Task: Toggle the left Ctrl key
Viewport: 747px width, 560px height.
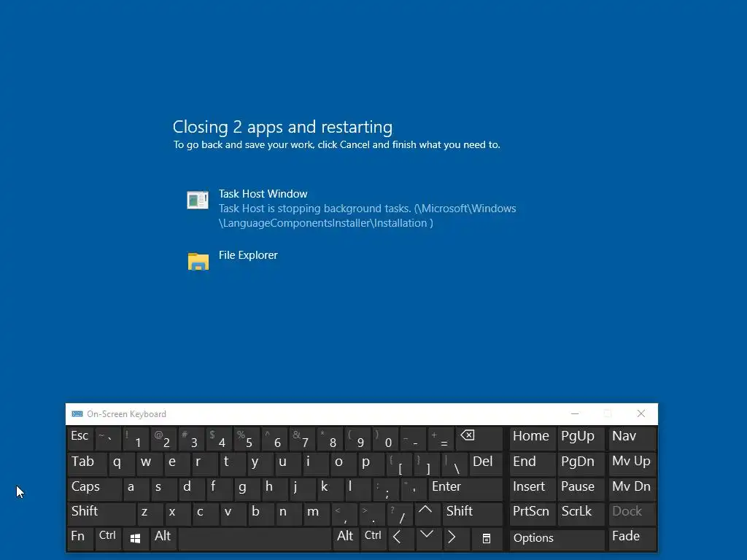Action: point(108,539)
